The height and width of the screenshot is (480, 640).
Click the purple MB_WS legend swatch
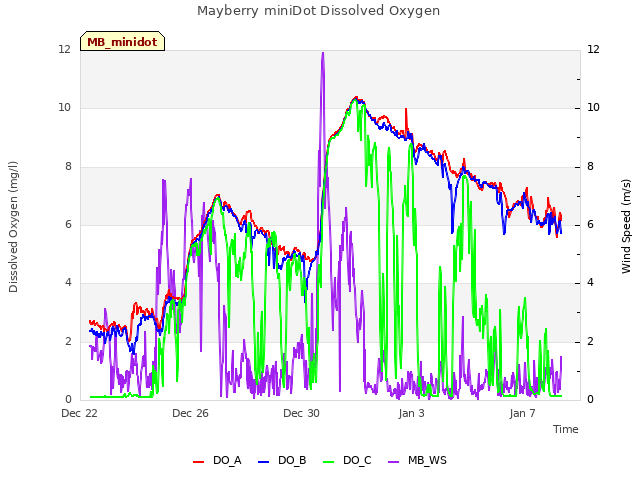393,462
